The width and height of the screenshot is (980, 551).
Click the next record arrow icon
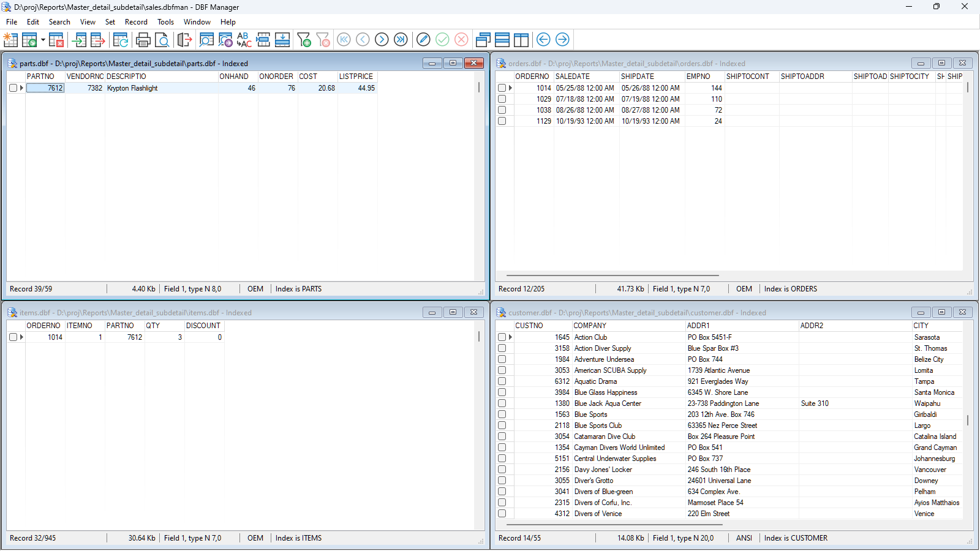pyautogui.click(x=382, y=40)
